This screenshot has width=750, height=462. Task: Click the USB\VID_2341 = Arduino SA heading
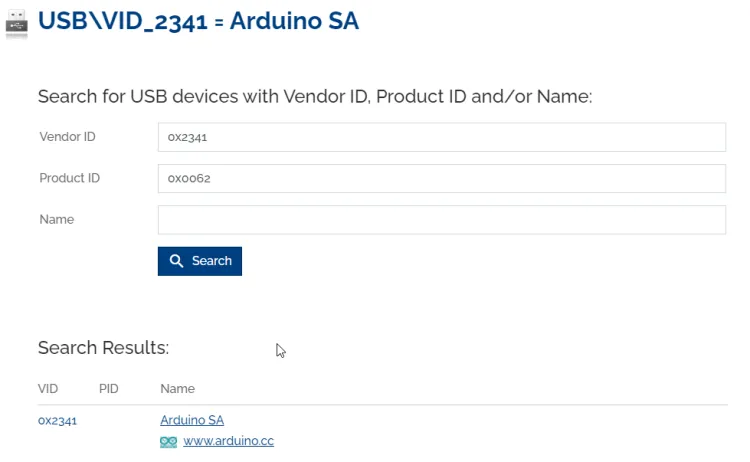tap(198, 21)
